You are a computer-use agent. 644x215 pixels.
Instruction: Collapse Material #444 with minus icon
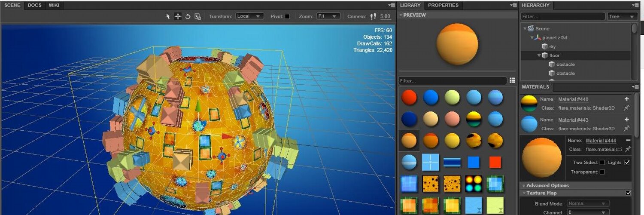[628, 140]
